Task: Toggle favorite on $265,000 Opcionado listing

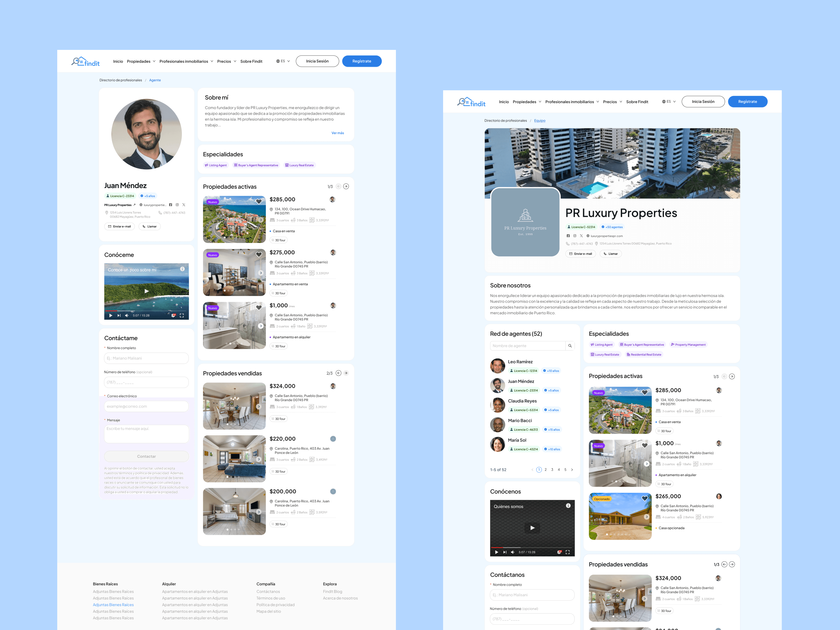Action: (x=644, y=498)
